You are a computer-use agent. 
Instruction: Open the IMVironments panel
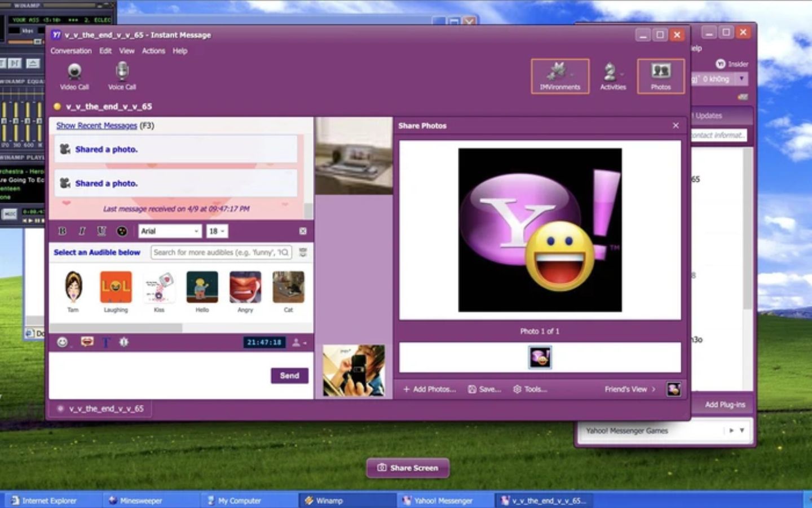560,76
